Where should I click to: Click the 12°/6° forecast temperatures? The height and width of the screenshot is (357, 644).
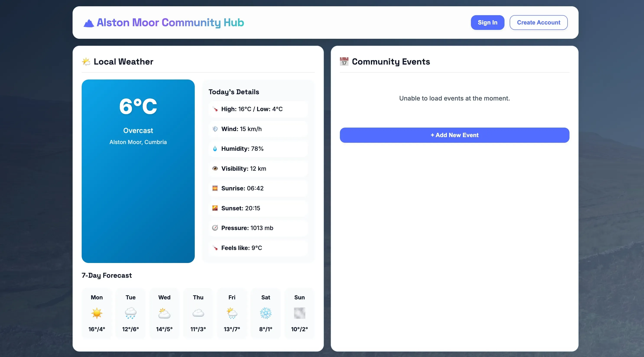(130, 329)
